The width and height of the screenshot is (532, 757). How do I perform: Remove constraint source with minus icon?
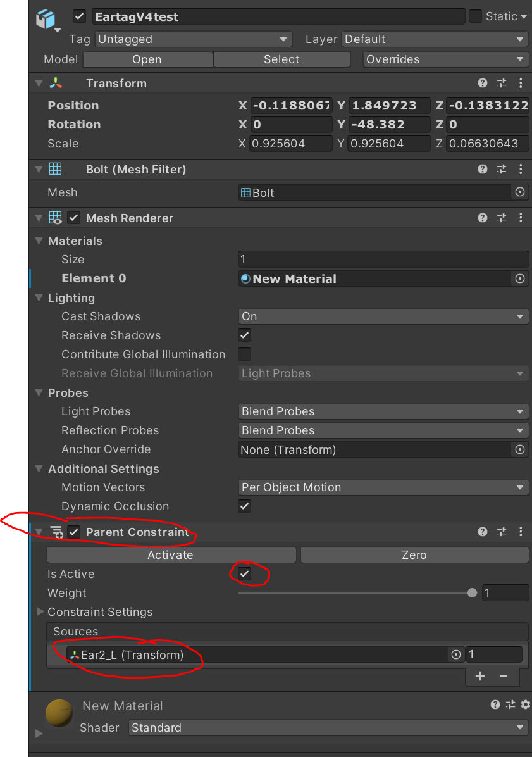point(504,676)
